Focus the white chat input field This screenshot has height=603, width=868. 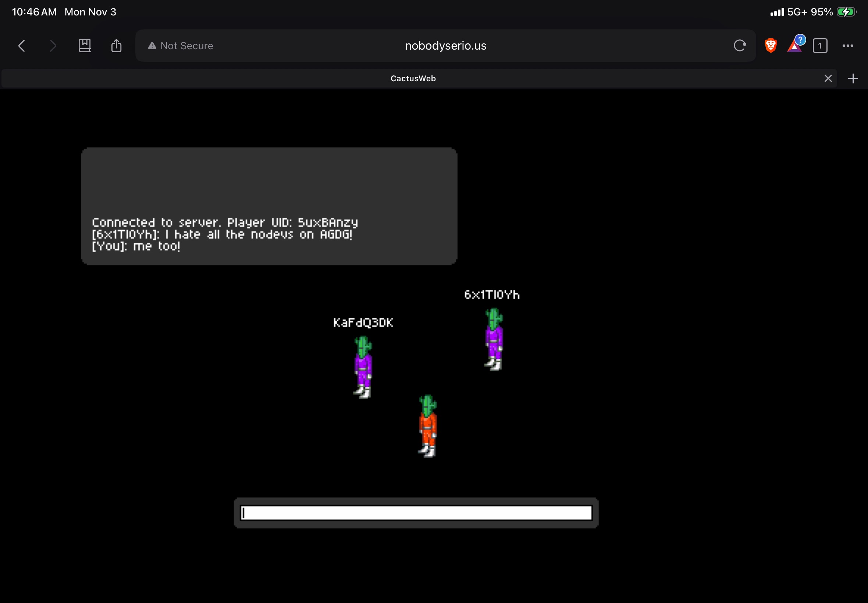click(416, 513)
